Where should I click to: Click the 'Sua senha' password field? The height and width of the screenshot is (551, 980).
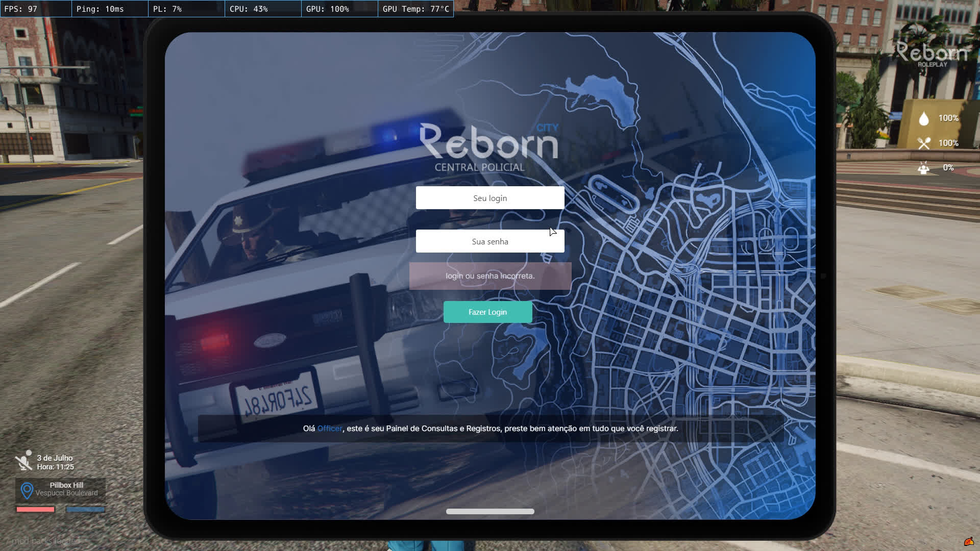[x=490, y=241]
